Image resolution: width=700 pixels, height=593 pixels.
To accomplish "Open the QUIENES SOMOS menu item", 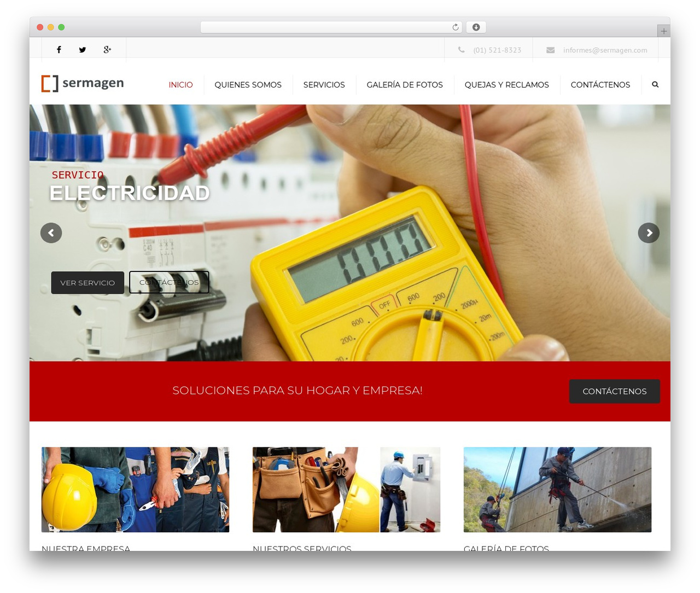I will pyautogui.click(x=248, y=85).
